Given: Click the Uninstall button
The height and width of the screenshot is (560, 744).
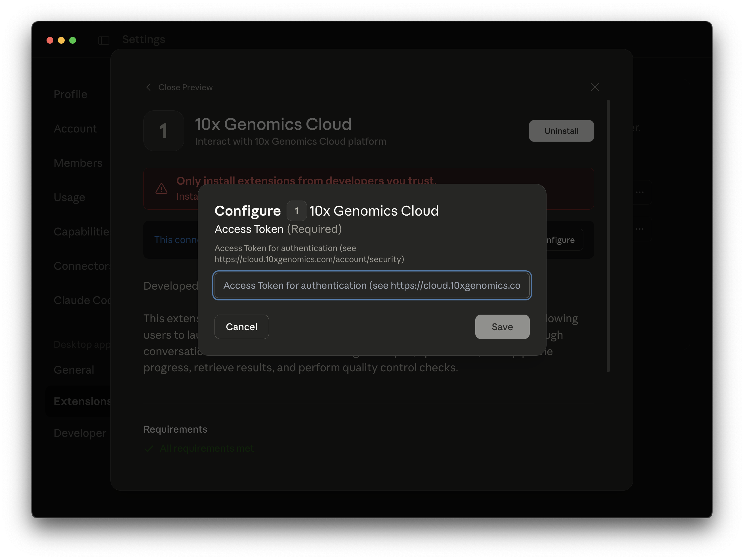Looking at the screenshot, I should coord(561,131).
